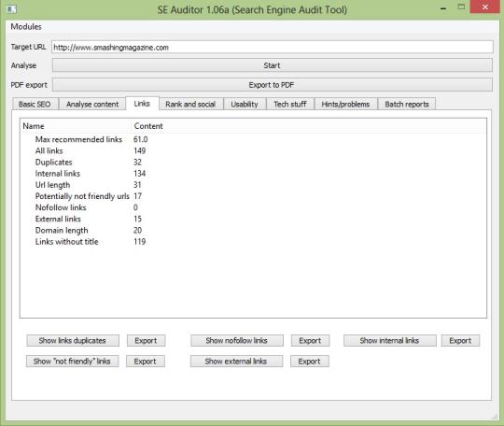The width and height of the screenshot is (504, 426).
Task: View the Batch reports tab
Action: [407, 105]
